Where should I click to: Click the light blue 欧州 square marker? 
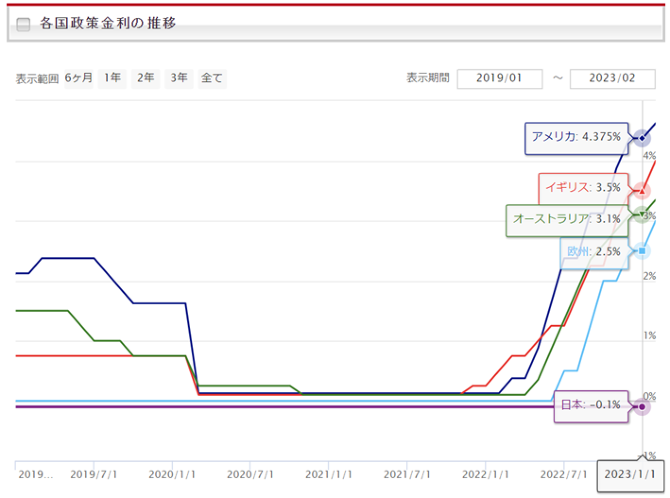tap(642, 250)
